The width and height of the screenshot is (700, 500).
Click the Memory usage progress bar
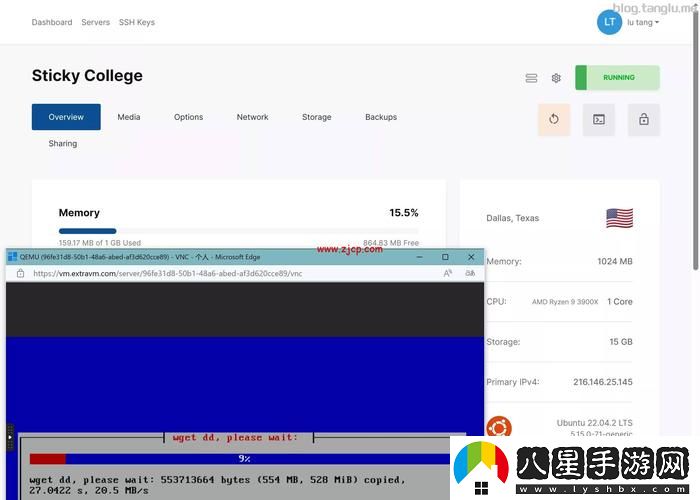pos(238,231)
